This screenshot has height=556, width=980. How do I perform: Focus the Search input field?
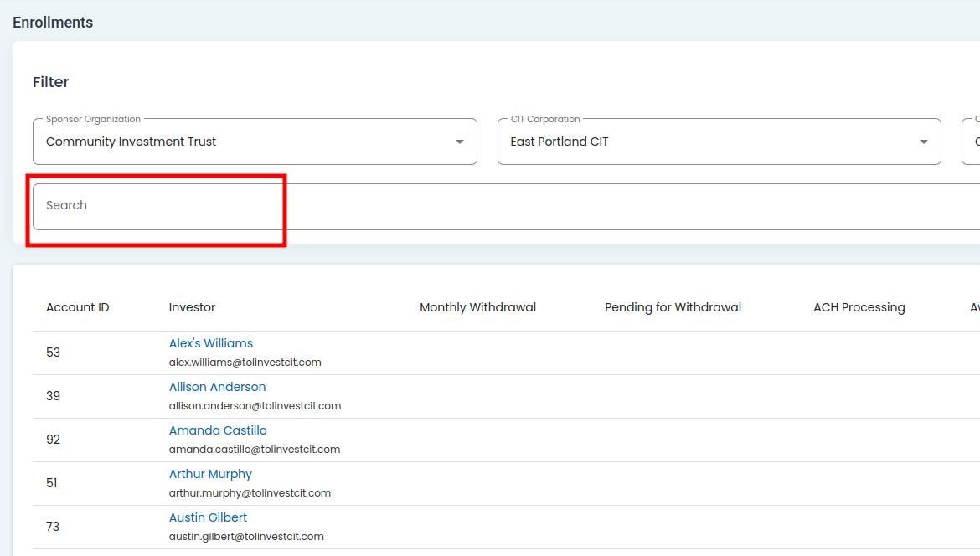coord(503,206)
